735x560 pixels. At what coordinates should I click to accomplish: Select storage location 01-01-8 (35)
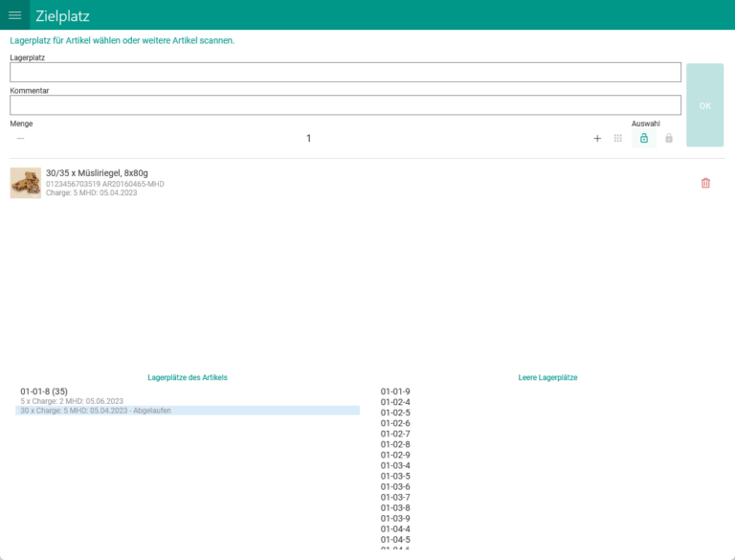pos(44,391)
